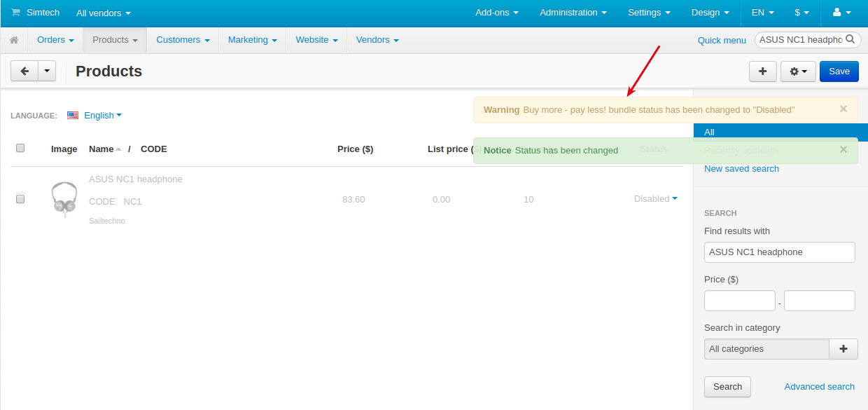
Task: Click the search magnifier icon
Action: pyautogui.click(x=850, y=39)
